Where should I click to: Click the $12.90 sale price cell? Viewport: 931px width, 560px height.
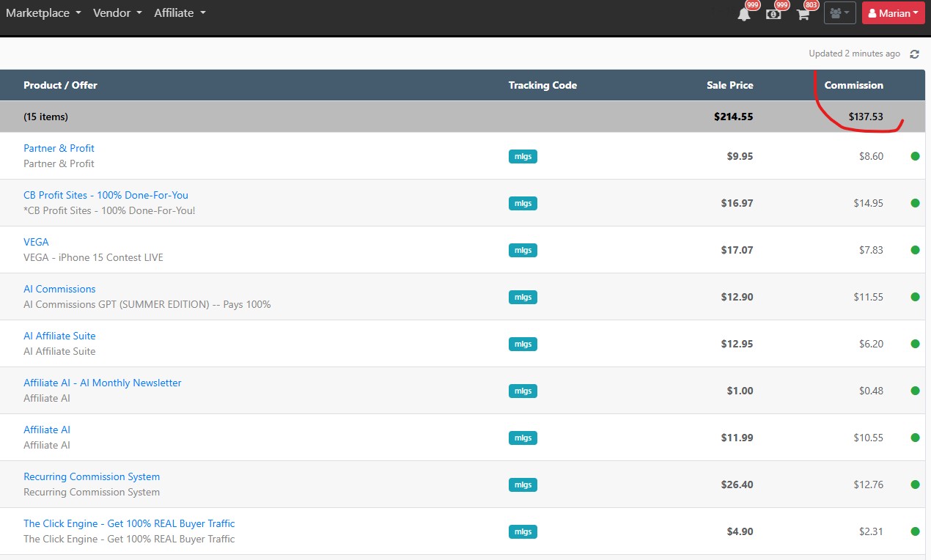pyautogui.click(x=737, y=297)
